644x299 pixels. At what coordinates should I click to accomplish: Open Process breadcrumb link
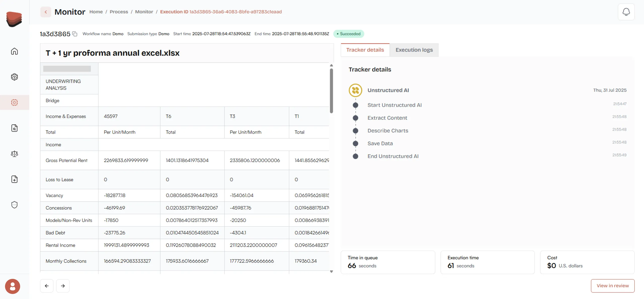pyautogui.click(x=119, y=12)
